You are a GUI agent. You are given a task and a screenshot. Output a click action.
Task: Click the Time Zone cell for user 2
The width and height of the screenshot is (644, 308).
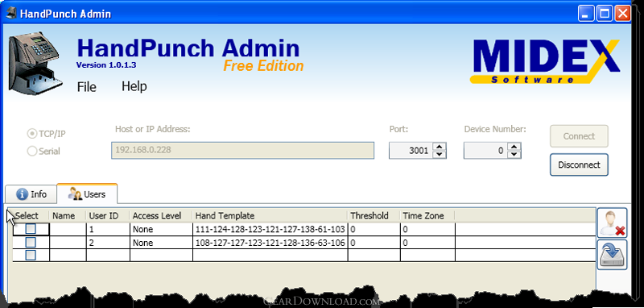tap(427, 243)
